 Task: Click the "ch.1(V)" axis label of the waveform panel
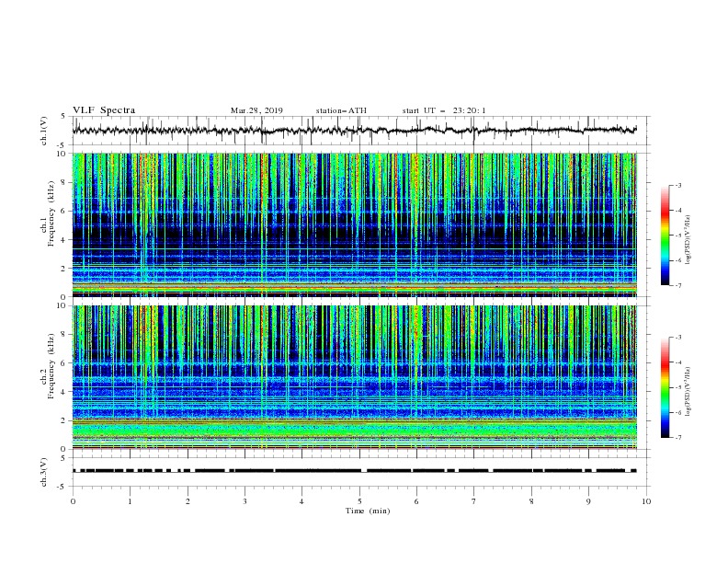click(x=44, y=131)
